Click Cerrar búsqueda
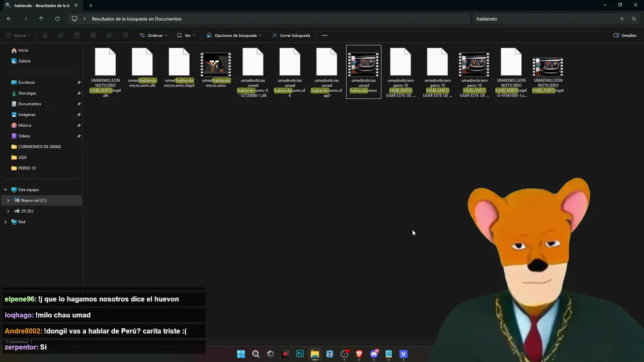 (x=291, y=35)
